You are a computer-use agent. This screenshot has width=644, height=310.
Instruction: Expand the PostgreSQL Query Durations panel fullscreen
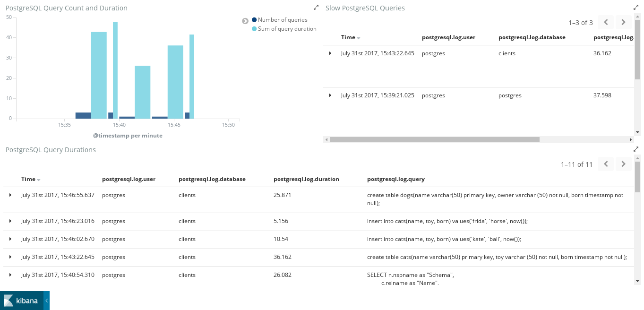point(636,148)
